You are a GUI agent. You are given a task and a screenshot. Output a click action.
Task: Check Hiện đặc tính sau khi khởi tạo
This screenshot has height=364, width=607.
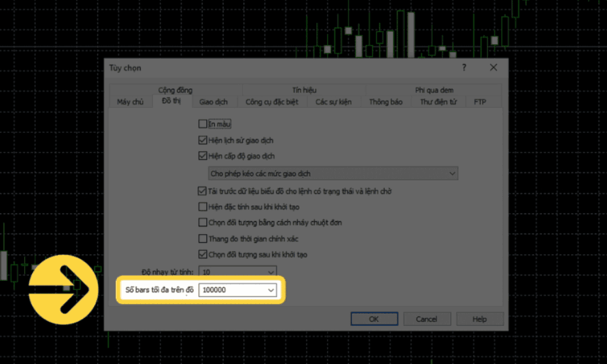pyautogui.click(x=203, y=207)
